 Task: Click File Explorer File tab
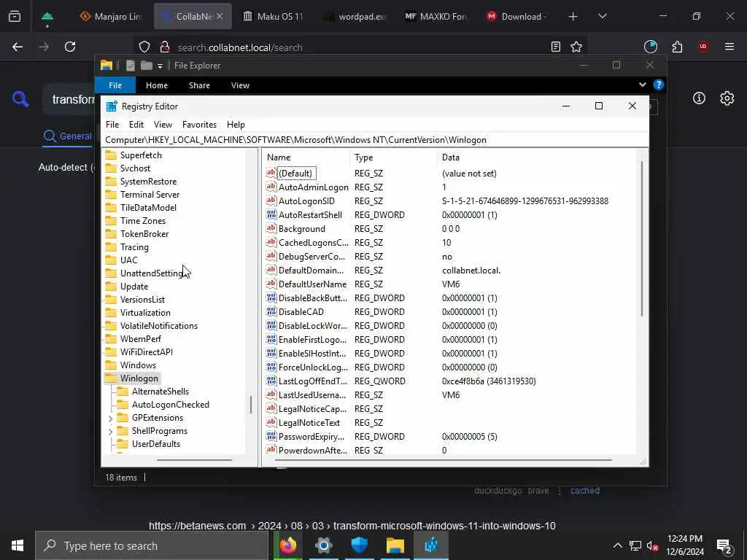coord(115,85)
